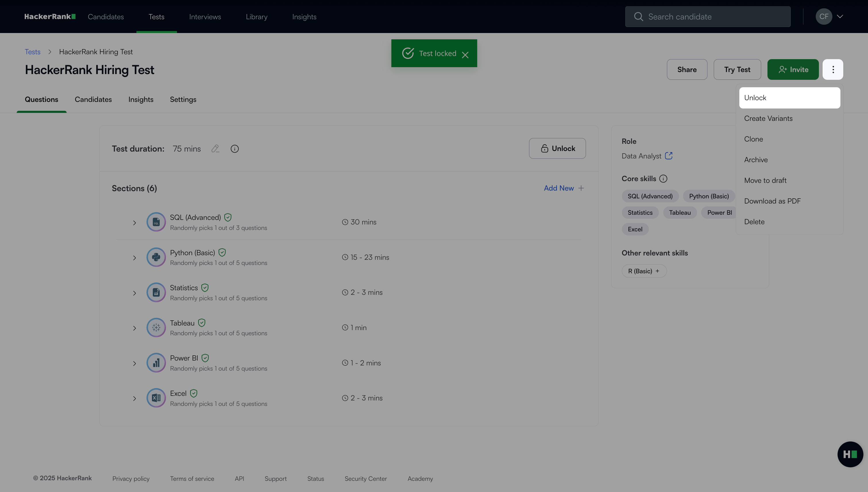Click the edit test duration pencil icon
Image resolution: width=868 pixels, height=492 pixels.
[215, 149]
